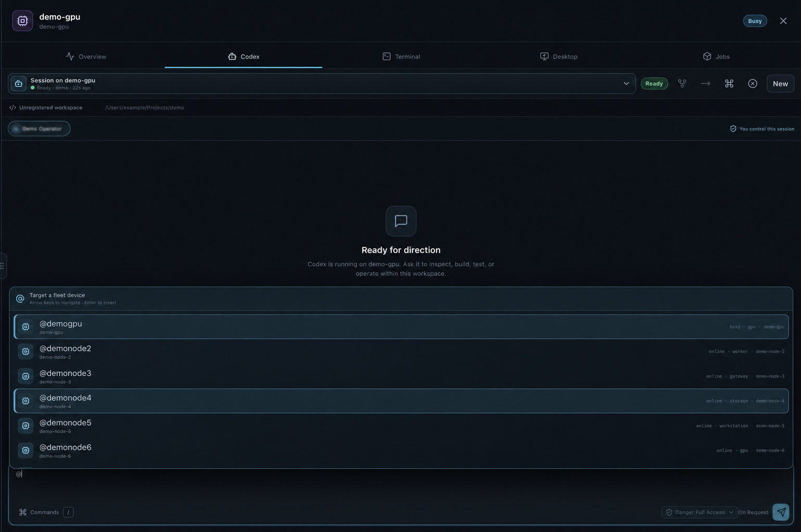Select the @demonode3 device suggestion
Image resolution: width=801 pixels, height=532 pixels.
[401, 376]
